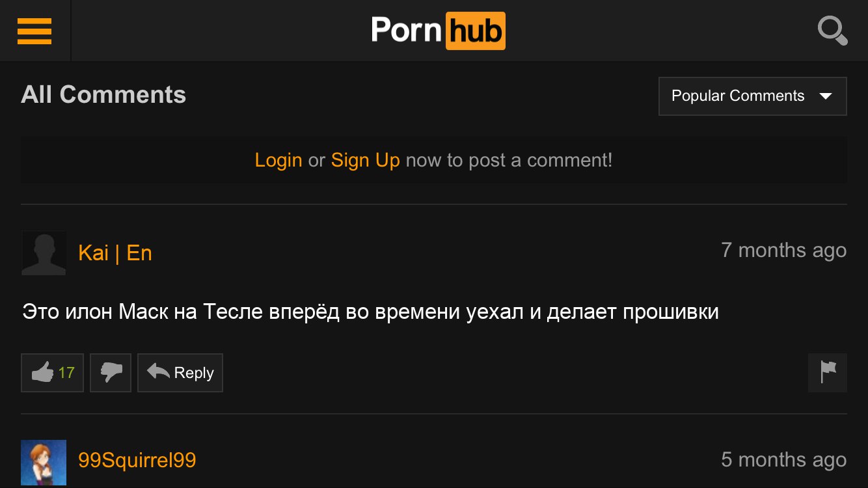This screenshot has height=488, width=868.
Task: Click the All Comments heading
Action: pos(103,95)
